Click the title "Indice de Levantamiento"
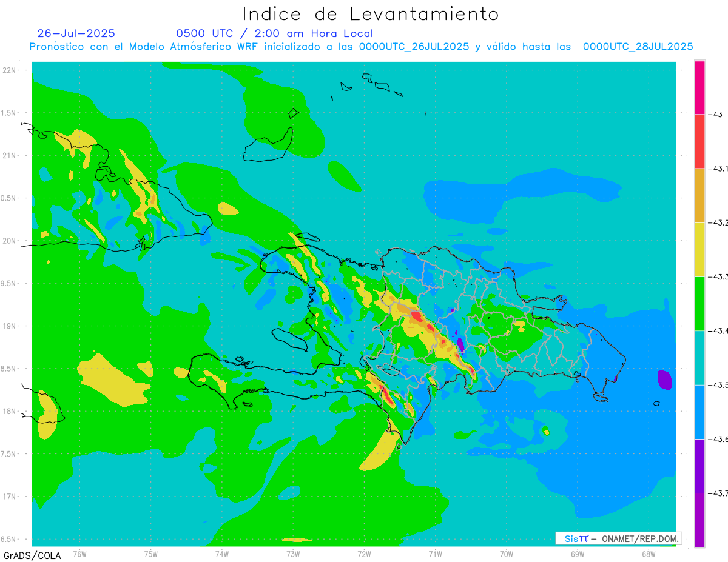Image resolution: width=728 pixels, height=562 pixels. (371, 13)
